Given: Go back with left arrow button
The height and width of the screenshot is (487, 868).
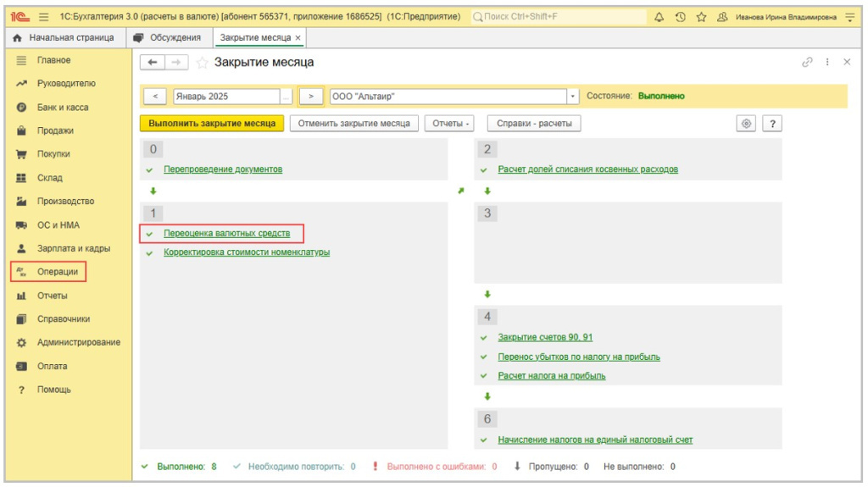Looking at the screenshot, I should (x=153, y=62).
